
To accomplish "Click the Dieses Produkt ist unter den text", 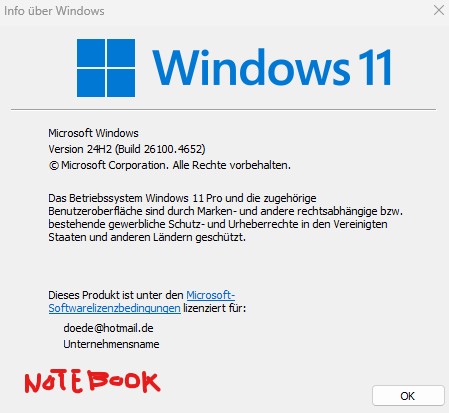I will (x=116, y=295).
